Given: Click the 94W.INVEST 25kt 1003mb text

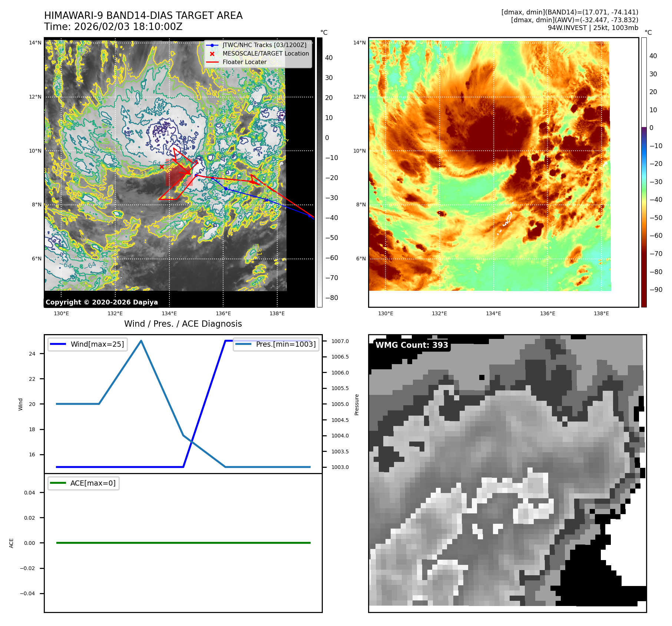Looking at the screenshot, I should [x=593, y=28].
